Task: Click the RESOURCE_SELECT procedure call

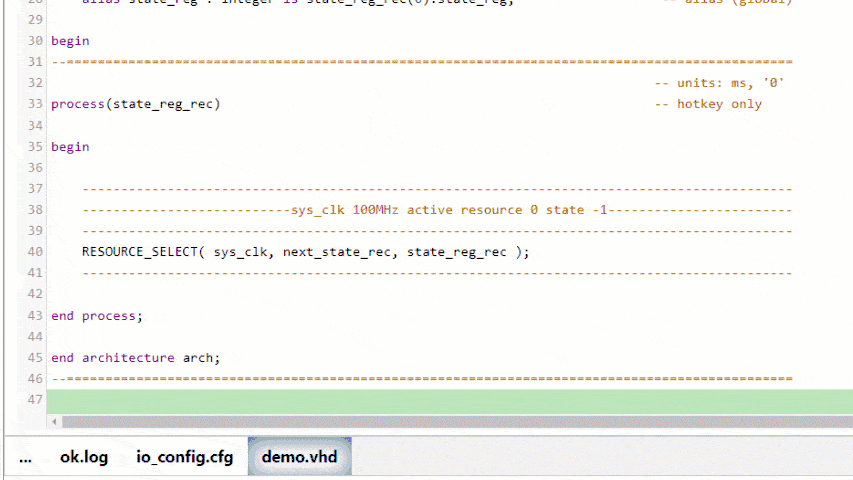Action: (x=139, y=252)
